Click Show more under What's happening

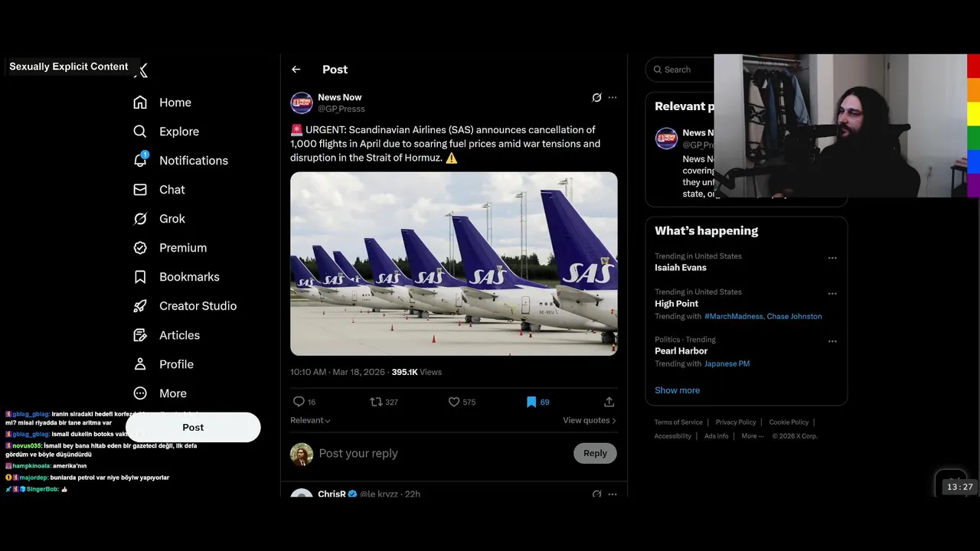point(677,390)
